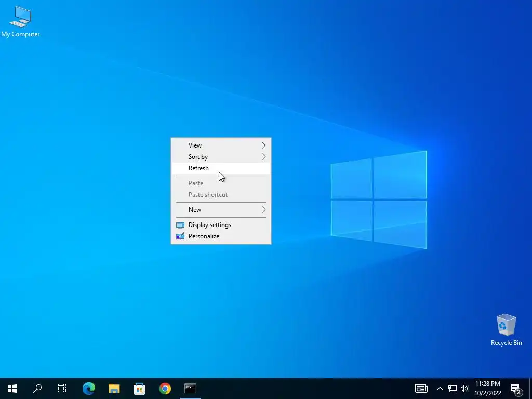Screen dimensions: 532x399
Task: Expand the arrow beside View
Action: pyautogui.click(x=263, y=145)
